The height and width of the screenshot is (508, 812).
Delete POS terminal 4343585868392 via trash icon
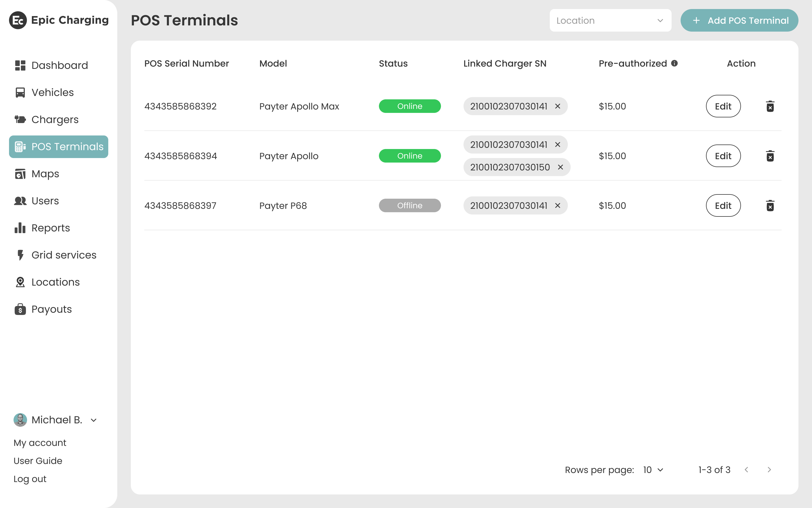(x=770, y=106)
